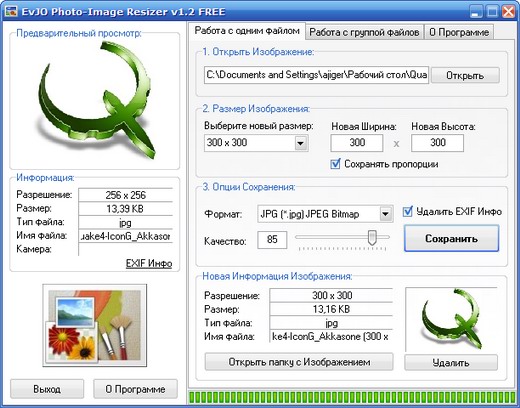This screenshot has width=520, height=408.
Task: Click the Выход button
Action: pos(47,389)
